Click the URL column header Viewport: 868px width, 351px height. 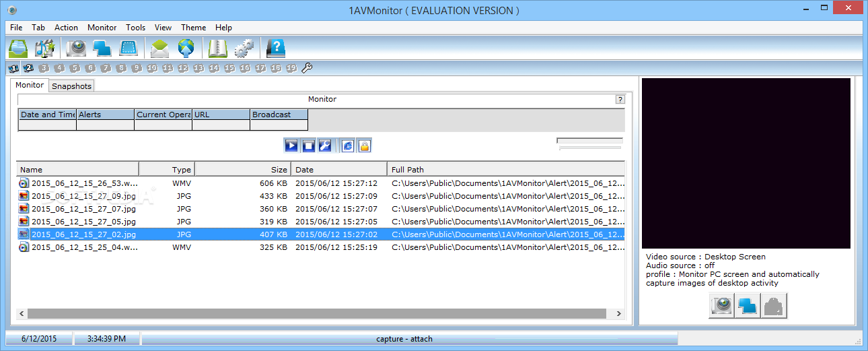point(221,115)
